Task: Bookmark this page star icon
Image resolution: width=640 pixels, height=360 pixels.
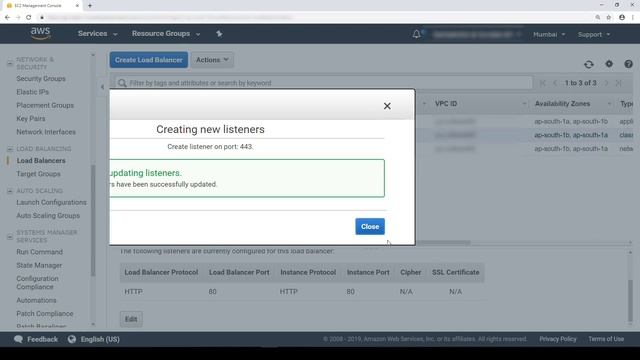Action: point(609,18)
